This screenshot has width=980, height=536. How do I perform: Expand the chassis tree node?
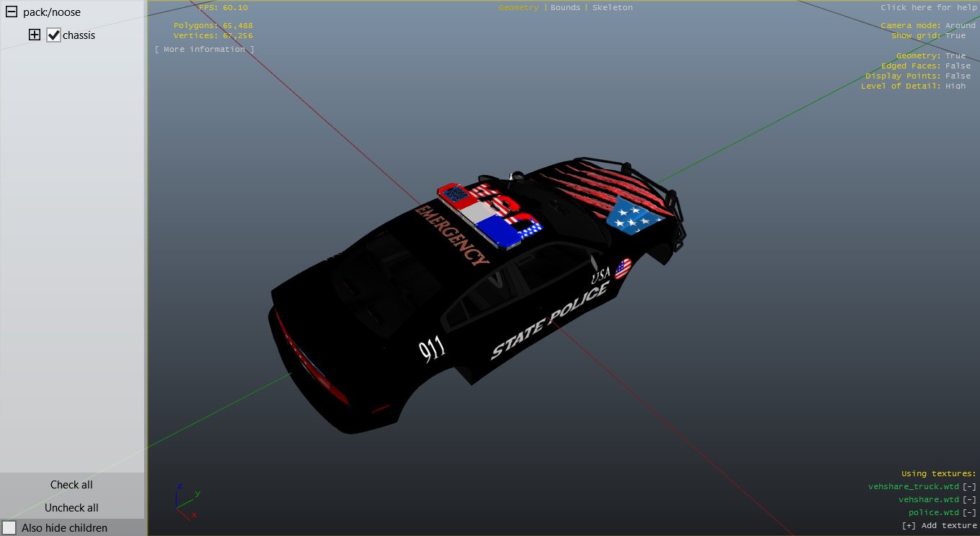point(35,35)
